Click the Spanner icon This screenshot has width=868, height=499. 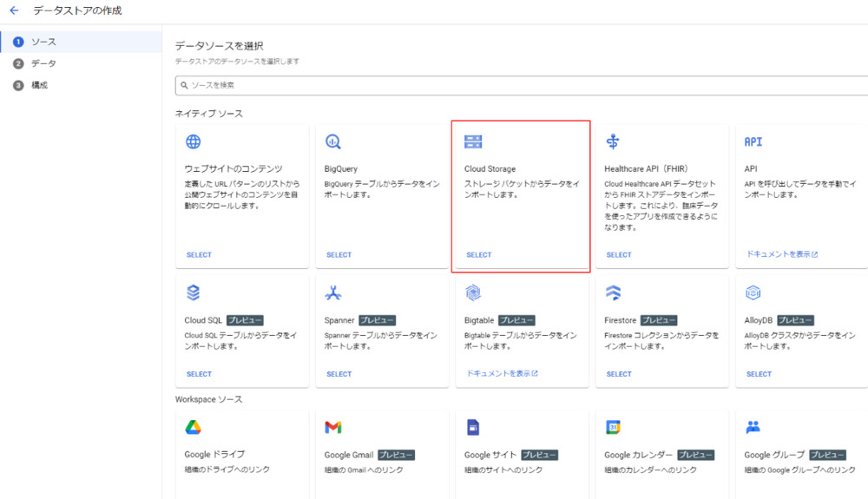tap(332, 292)
